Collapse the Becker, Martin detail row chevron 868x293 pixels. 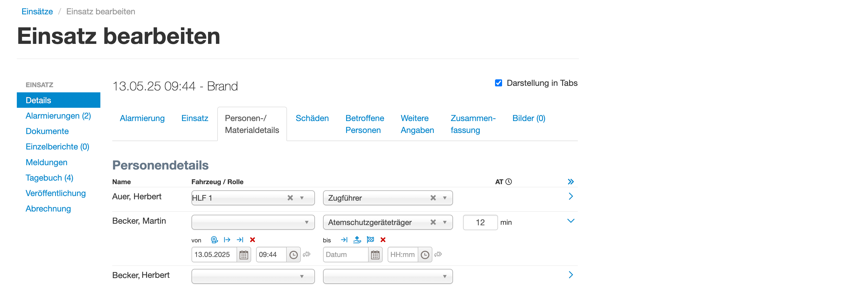click(x=570, y=221)
